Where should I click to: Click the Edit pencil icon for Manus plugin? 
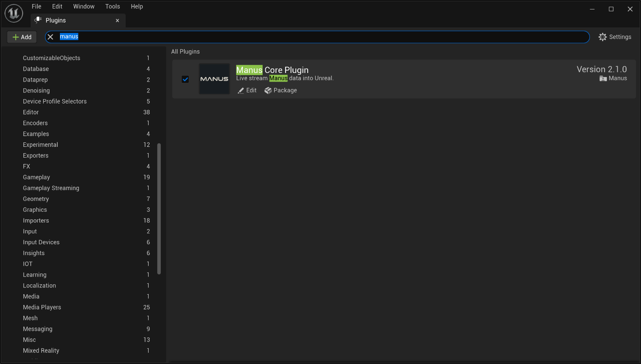241,91
